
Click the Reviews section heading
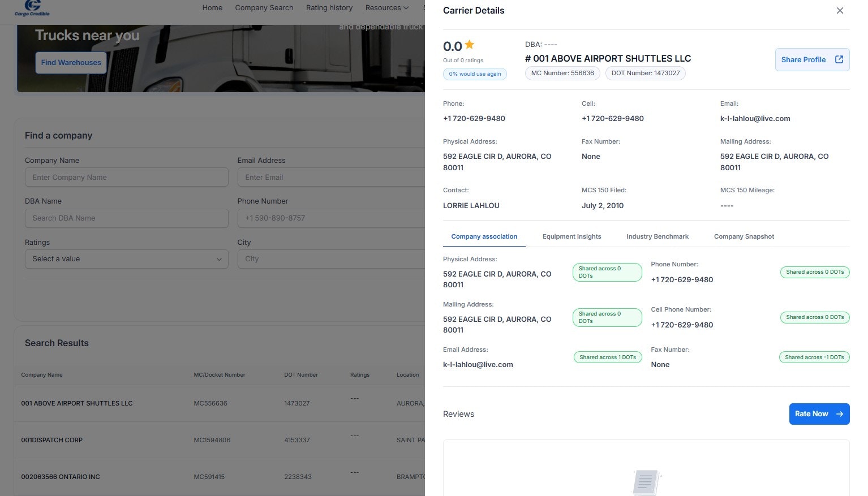[x=458, y=414]
